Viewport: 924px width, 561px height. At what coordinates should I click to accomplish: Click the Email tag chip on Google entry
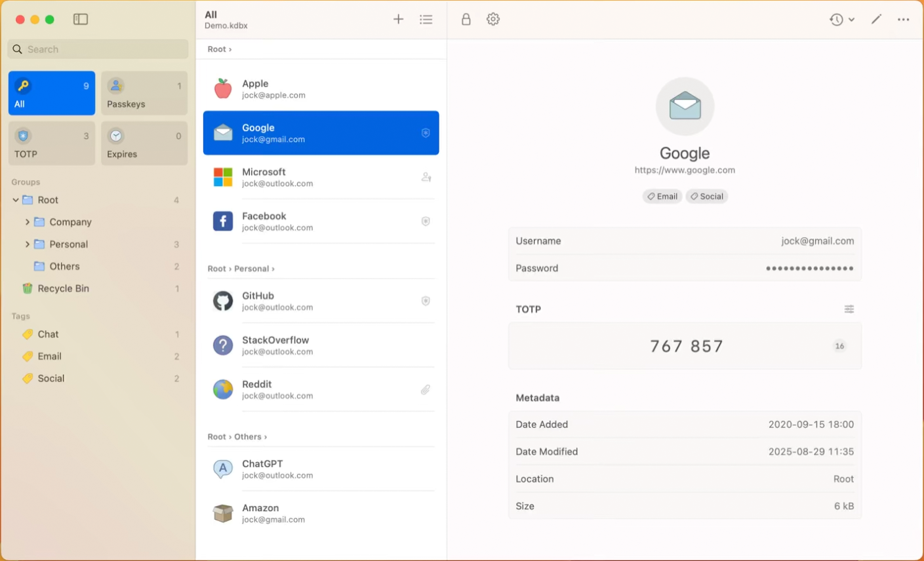point(662,197)
